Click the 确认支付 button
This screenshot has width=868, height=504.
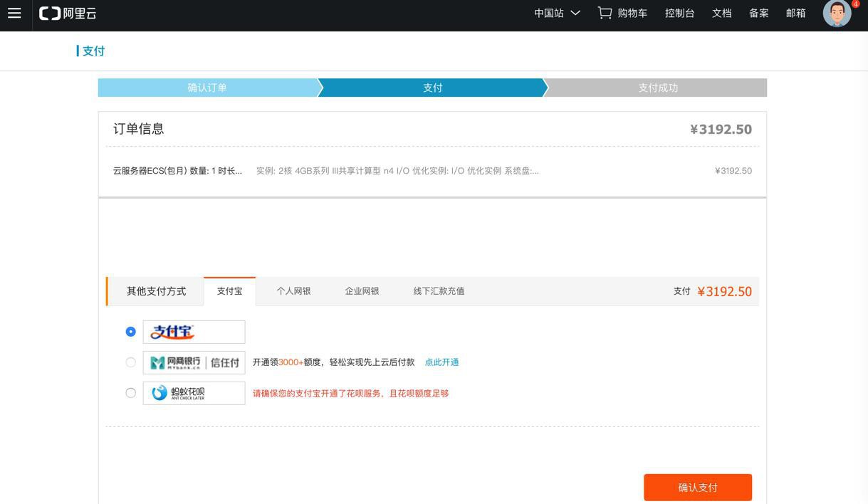pyautogui.click(x=698, y=488)
